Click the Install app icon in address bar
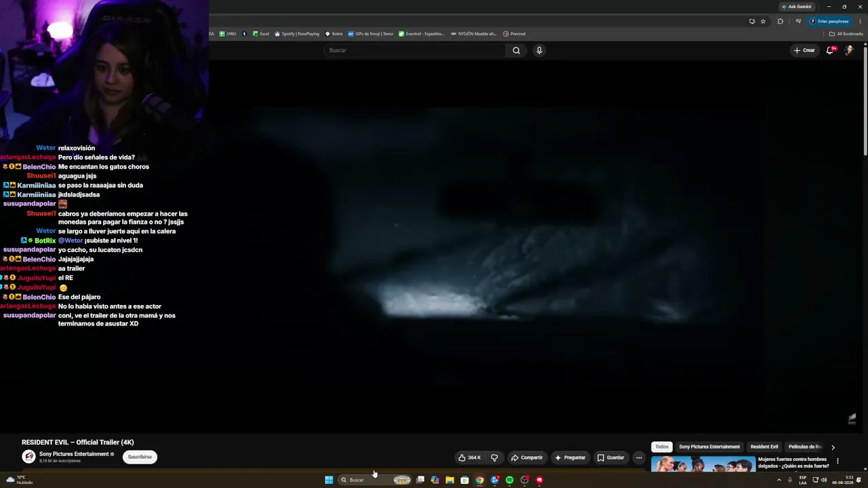Image resolution: width=868 pixels, height=488 pixels. [752, 21]
